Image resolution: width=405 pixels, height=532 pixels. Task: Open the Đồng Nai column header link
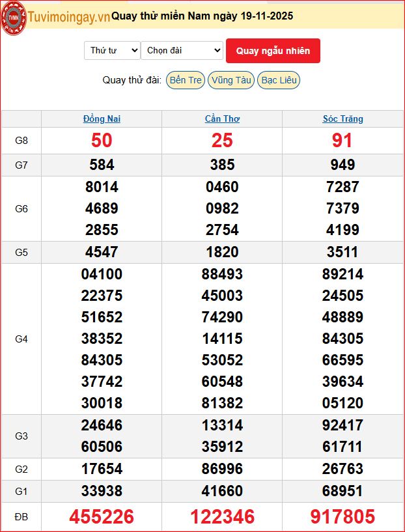102,119
